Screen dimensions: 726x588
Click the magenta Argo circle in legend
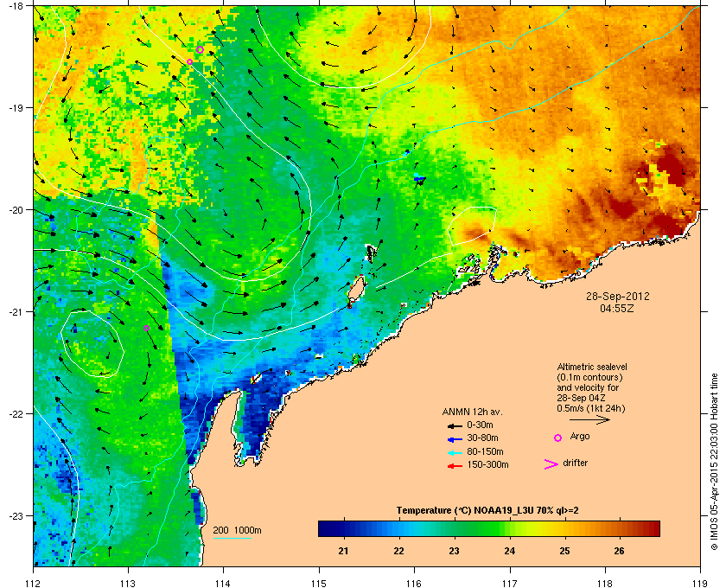[558, 438]
